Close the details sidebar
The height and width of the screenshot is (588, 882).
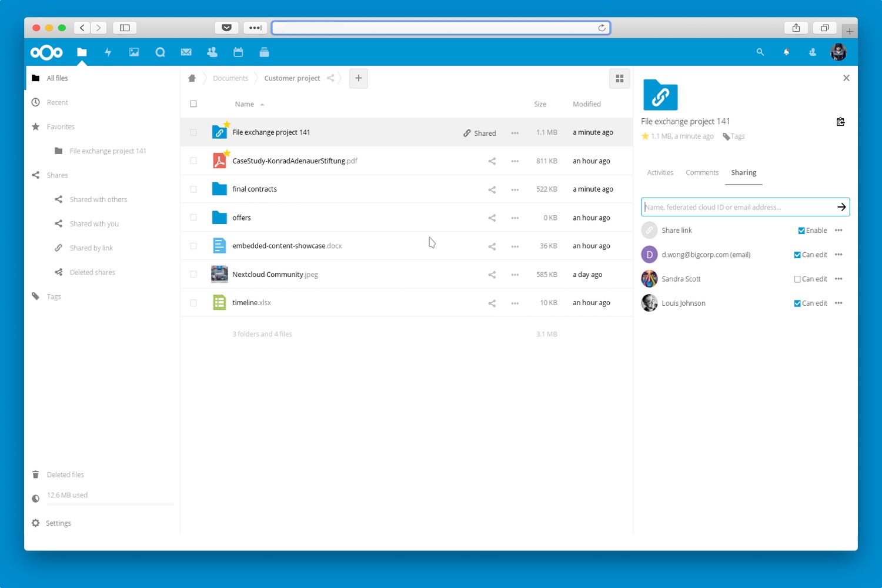point(846,78)
